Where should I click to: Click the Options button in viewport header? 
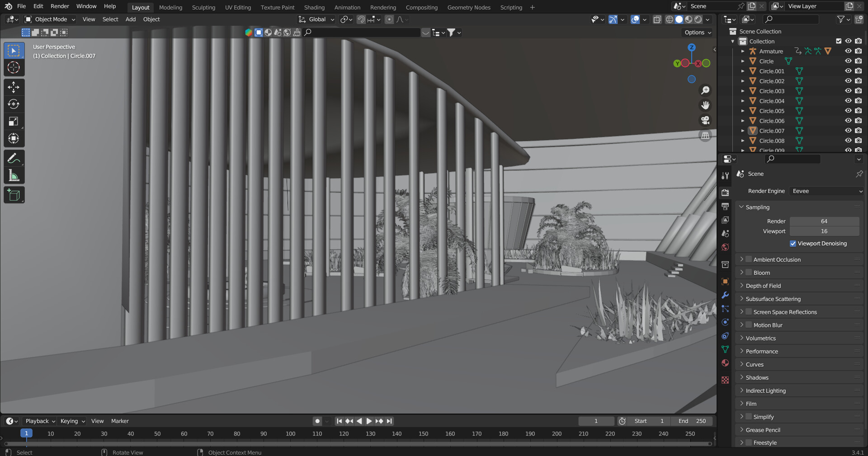[697, 33]
